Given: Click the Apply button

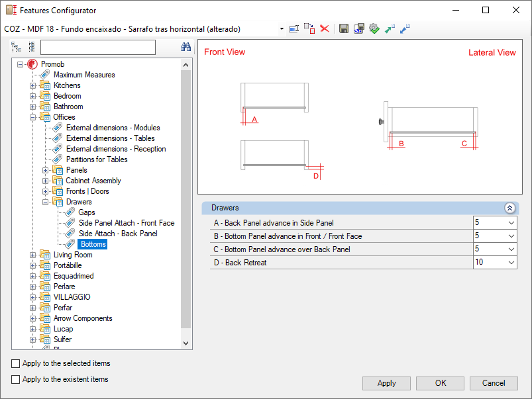Looking at the screenshot, I should coord(386,383).
